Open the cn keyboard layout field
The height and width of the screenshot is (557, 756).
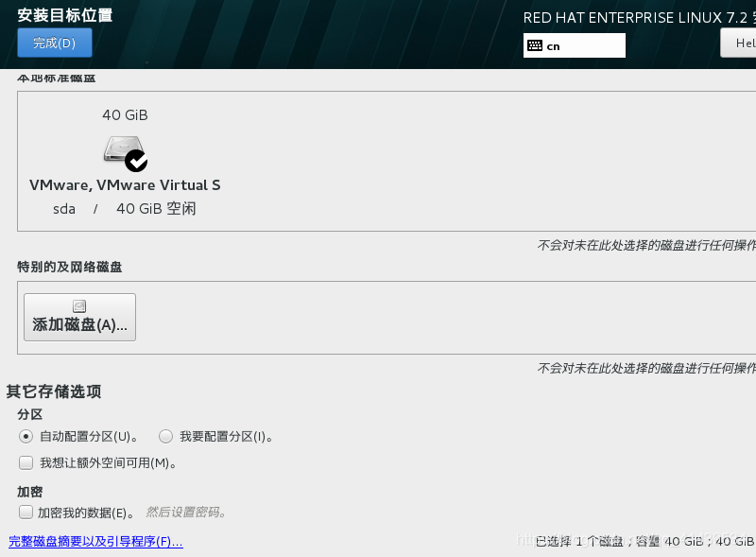point(575,45)
